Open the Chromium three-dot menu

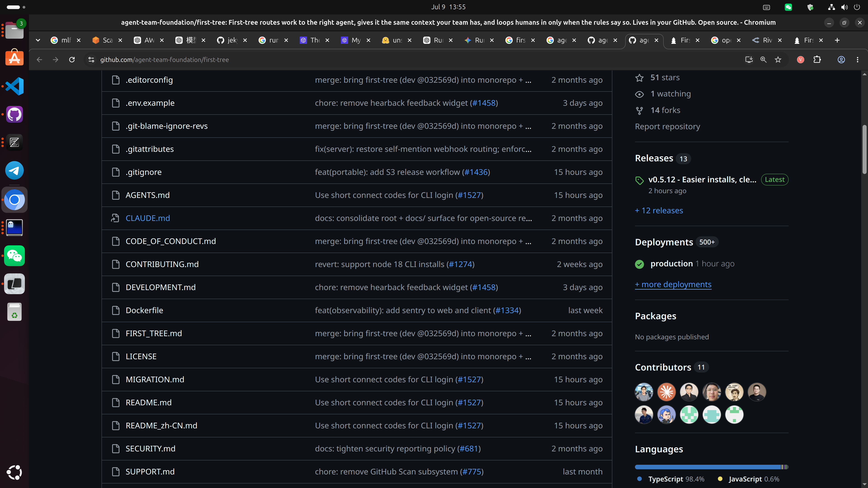click(x=858, y=60)
